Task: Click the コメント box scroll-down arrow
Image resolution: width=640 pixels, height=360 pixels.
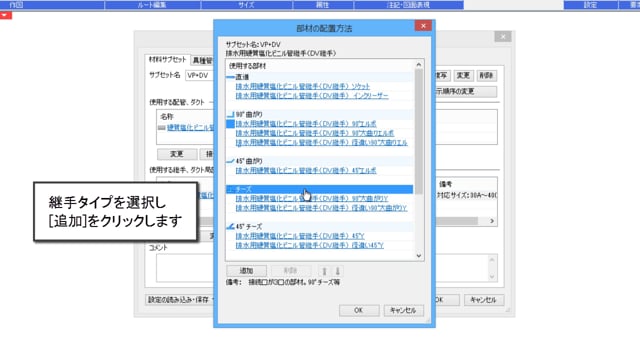Action: 492,277
